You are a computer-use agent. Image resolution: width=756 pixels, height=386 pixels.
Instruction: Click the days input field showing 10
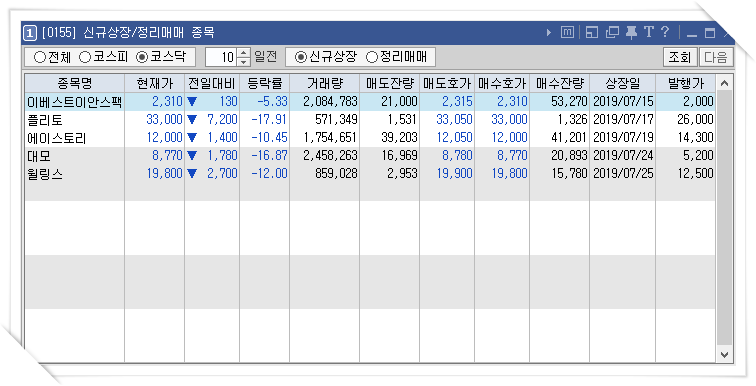[222, 57]
